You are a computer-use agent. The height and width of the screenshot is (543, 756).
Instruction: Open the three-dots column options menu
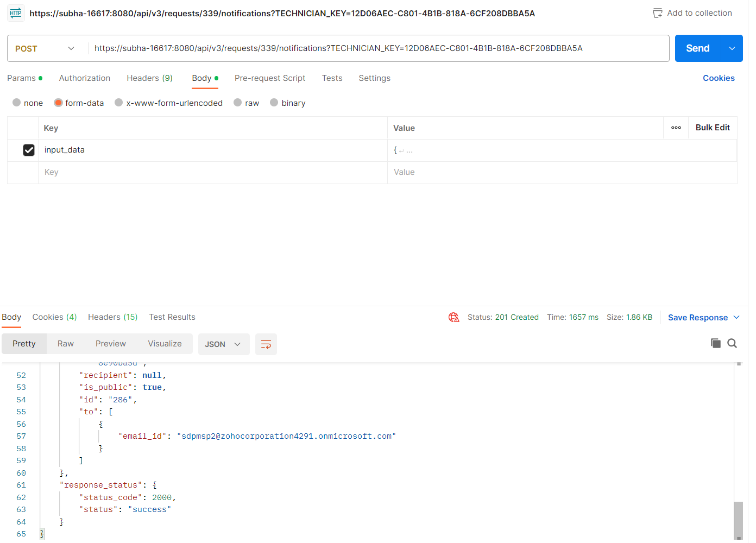point(676,128)
